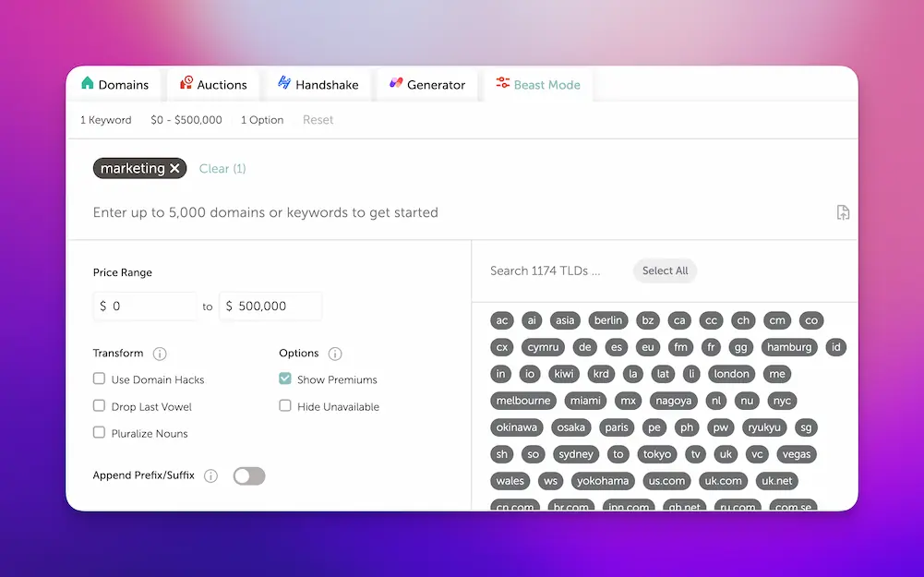The height and width of the screenshot is (577, 924).
Task: Open the Handshake tab
Action: 318,85
